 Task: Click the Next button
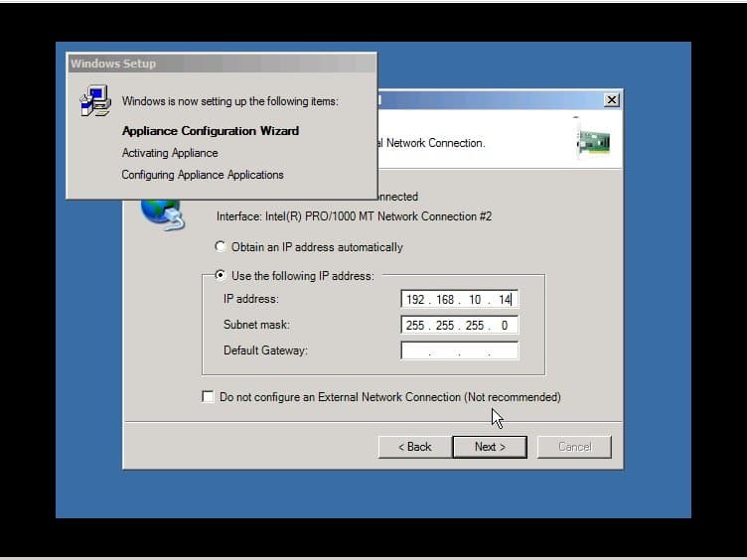(490, 447)
